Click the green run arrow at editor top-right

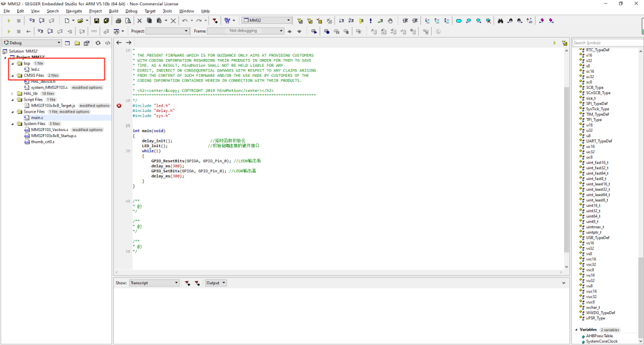[555, 43]
